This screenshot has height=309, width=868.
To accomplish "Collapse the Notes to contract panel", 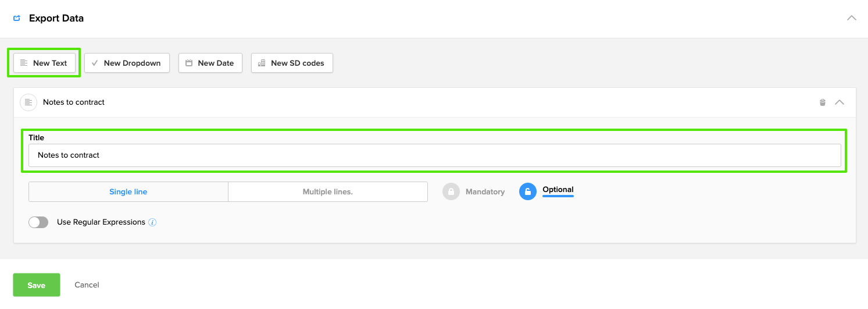I will [839, 102].
